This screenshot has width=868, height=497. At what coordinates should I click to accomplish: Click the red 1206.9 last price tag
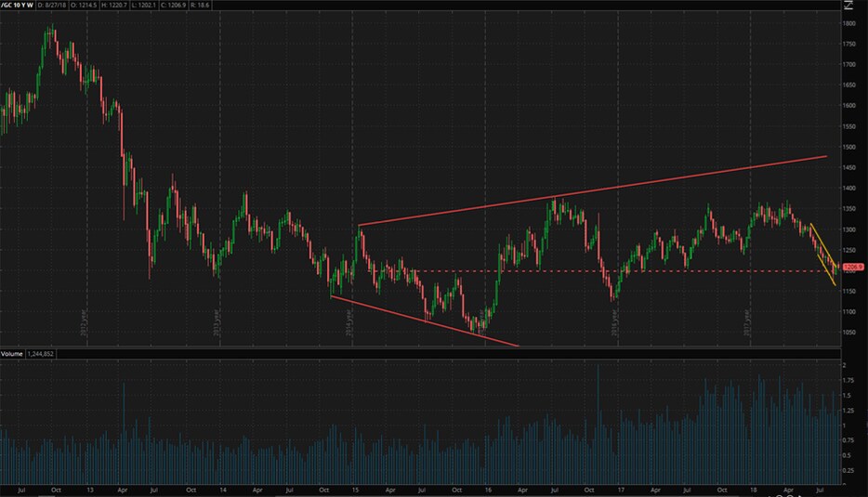[x=852, y=268]
